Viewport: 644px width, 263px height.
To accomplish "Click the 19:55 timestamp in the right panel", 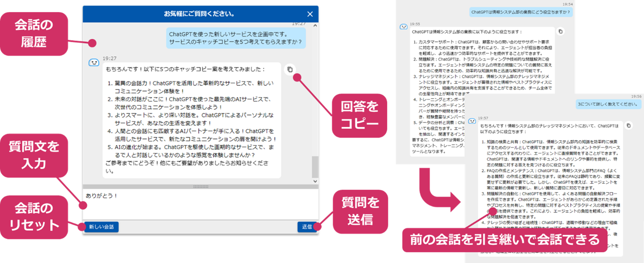I will click(x=415, y=24).
